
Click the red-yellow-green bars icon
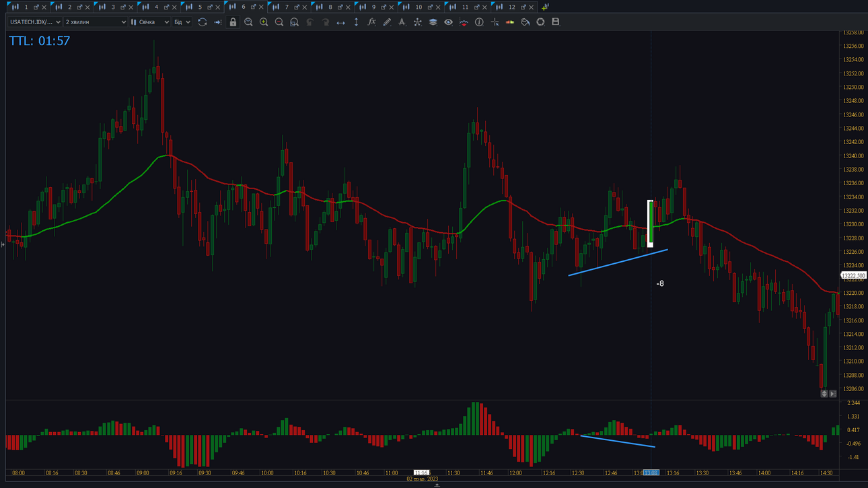pos(509,22)
